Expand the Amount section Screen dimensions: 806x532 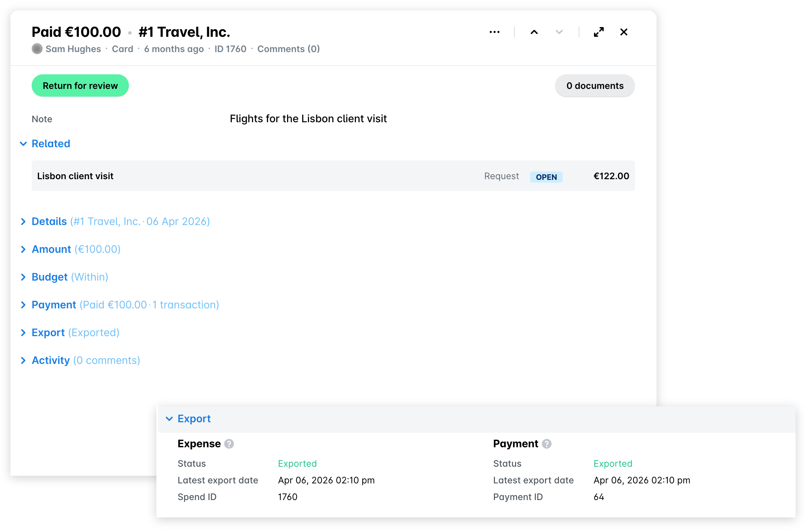pos(70,249)
